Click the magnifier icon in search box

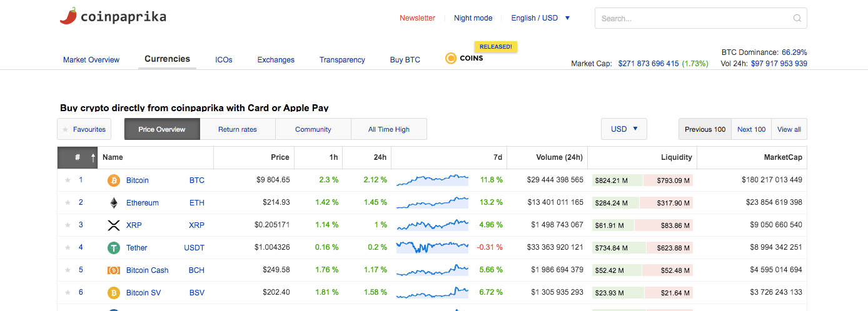(x=797, y=18)
